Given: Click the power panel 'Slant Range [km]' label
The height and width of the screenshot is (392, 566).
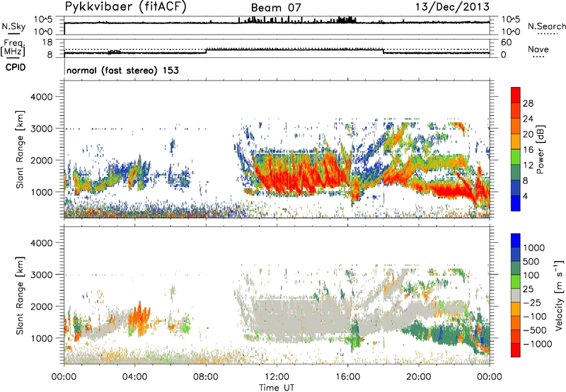Looking at the screenshot, I should pyautogui.click(x=20, y=149).
